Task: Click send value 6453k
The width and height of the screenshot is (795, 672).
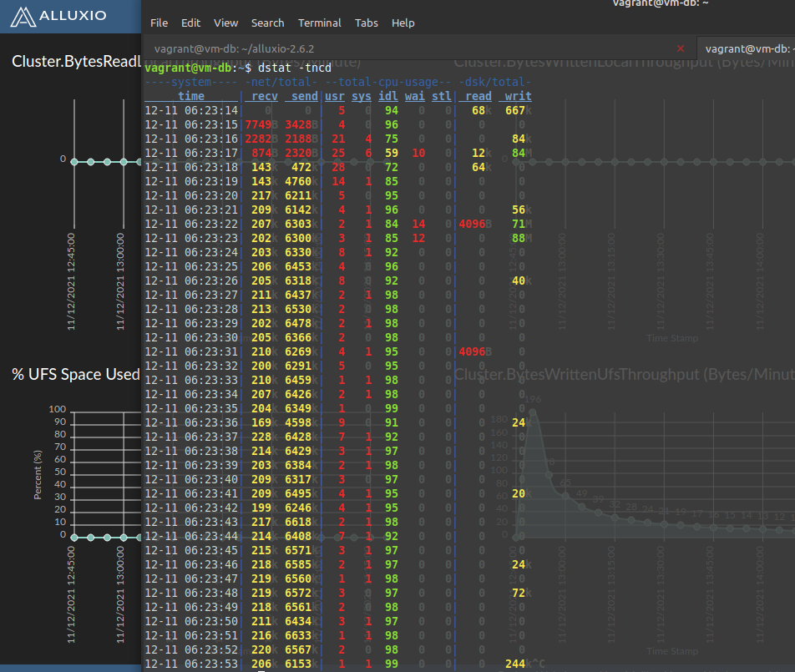Action: coord(301,266)
